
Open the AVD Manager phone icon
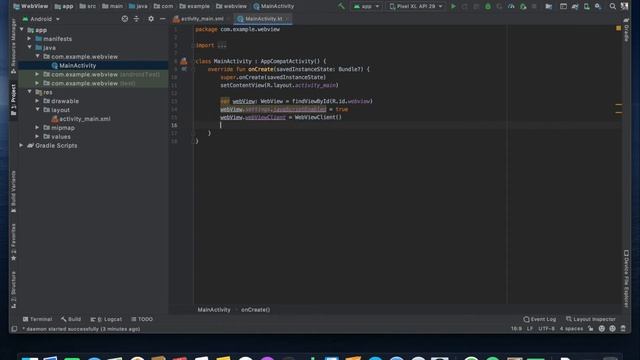click(586, 6)
